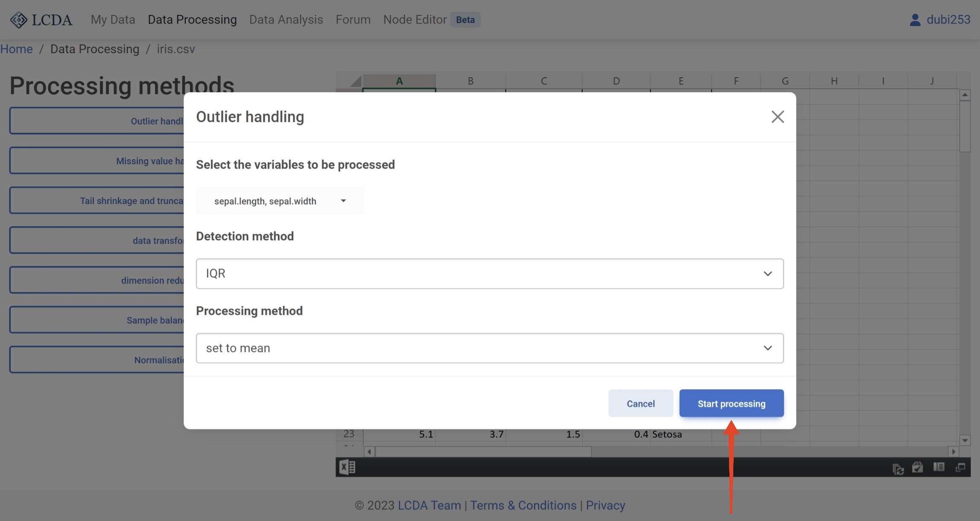Click the sidebar layout icon in footer
This screenshot has height=521, width=980.
[x=939, y=467]
